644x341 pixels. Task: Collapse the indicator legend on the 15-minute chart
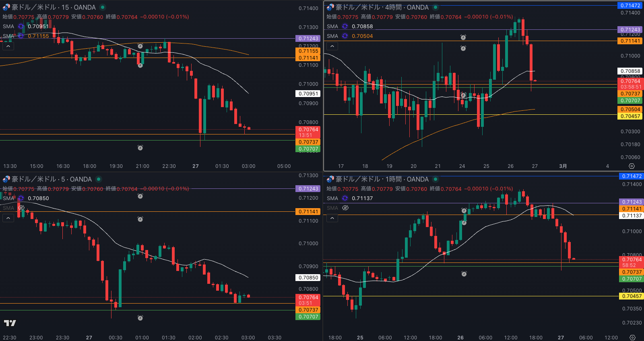(x=8, y=46)
